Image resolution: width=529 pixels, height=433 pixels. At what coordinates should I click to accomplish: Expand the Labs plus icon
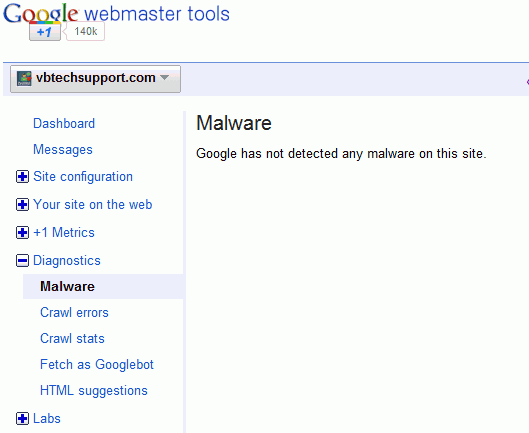tap(22, 418)
